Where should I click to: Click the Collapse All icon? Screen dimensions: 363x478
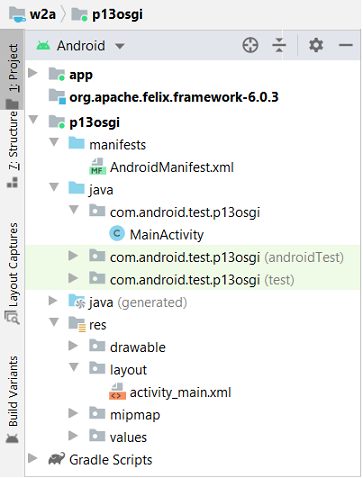pyautogui.click(x=279, y=45)
